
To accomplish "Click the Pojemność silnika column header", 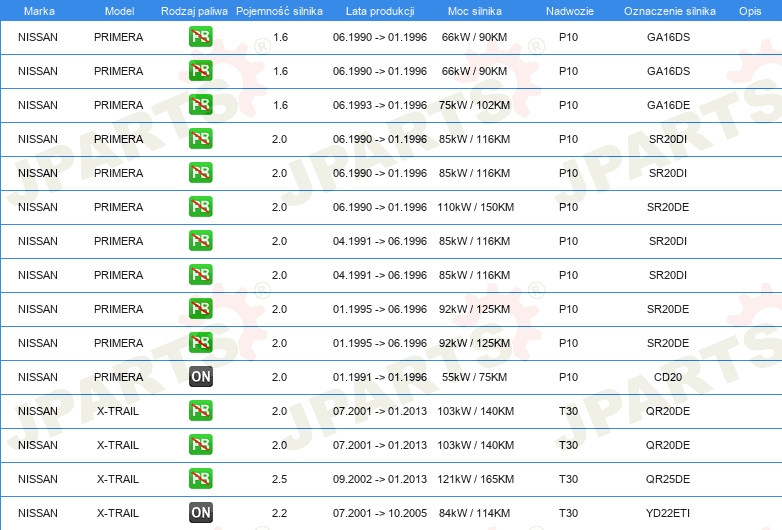I will (279, 11).
